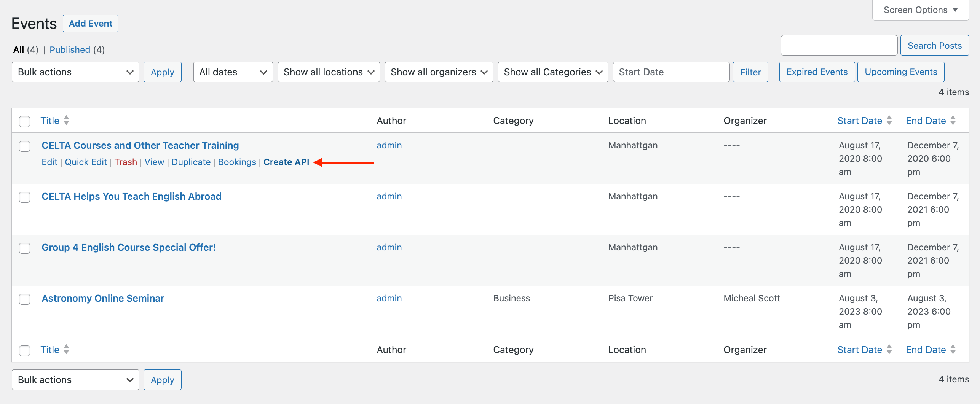
Task: Switch to the Published events view
Action: tap(70, 50)
